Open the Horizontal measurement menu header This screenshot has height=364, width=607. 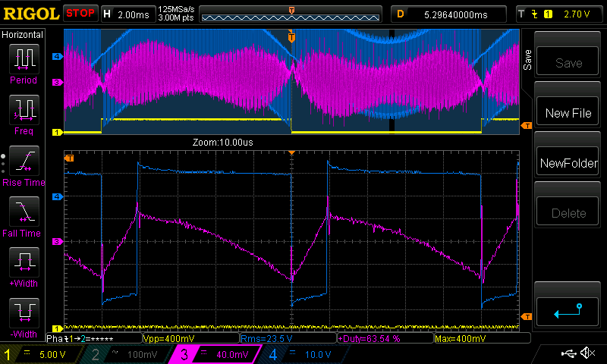(23, 34)
